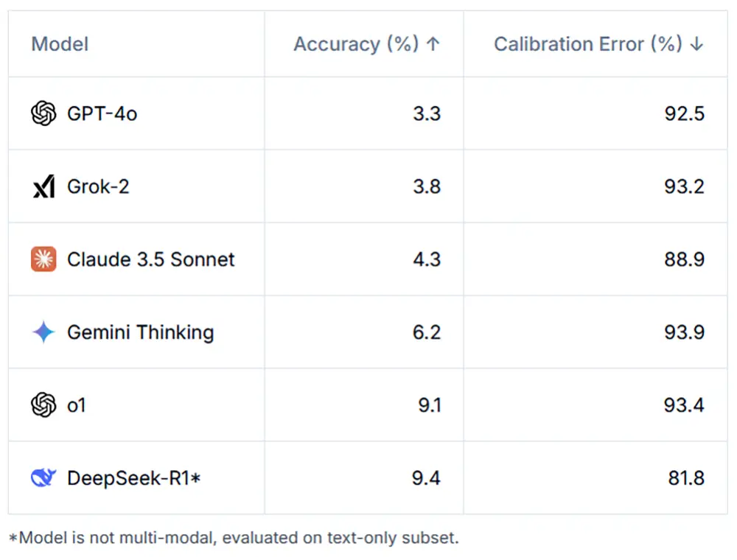Click the DeepSeek whale logo
Screen dimensions: 737x560
coord(43,477)
